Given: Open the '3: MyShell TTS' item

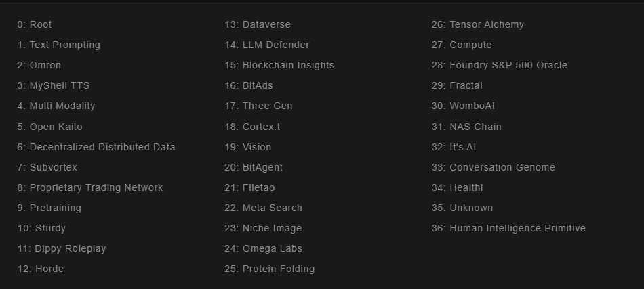Looking at the screenshot, I should pyautogui.click(x=54, y=85).
